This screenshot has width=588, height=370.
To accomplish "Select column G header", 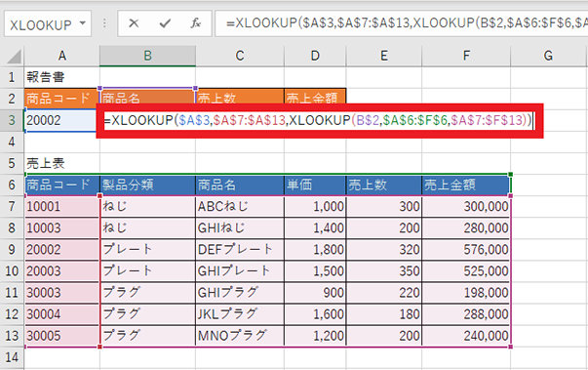I will tap(548, 56).
